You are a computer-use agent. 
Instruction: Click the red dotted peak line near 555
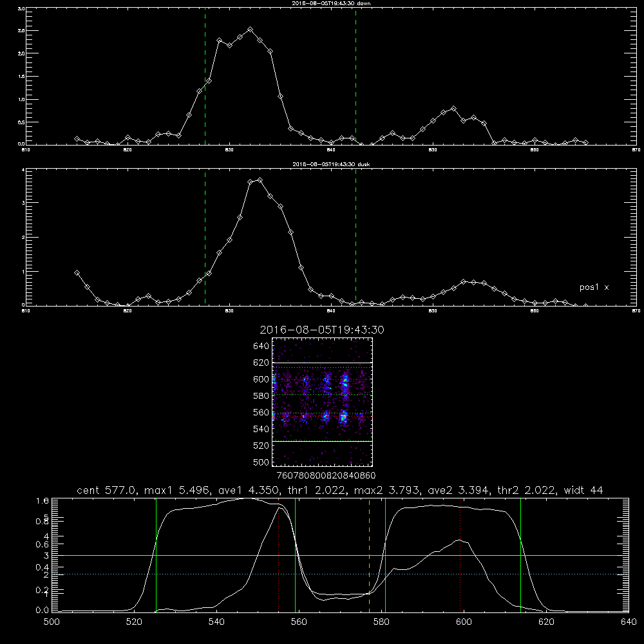coord(279,555)
